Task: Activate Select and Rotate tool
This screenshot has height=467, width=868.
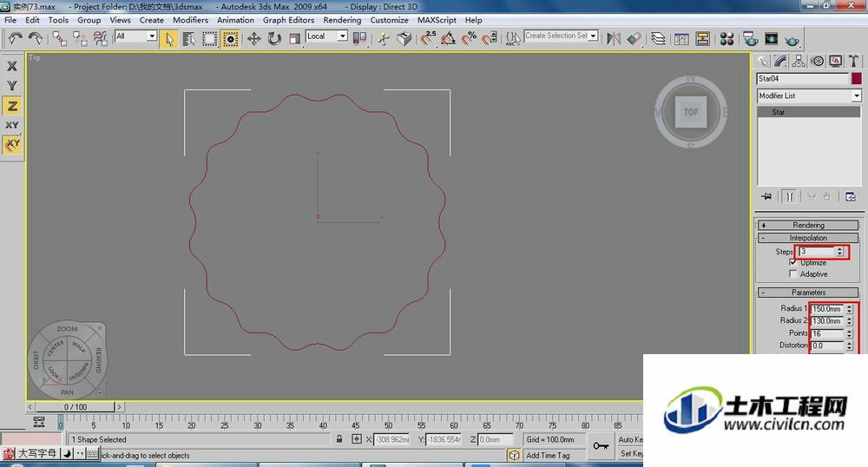Action: [274, 39]
